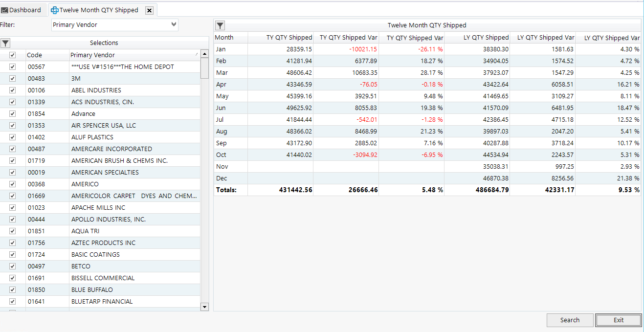
Task: Toggle the select-all checkbox in the Selections header
Action: point(12,55)
